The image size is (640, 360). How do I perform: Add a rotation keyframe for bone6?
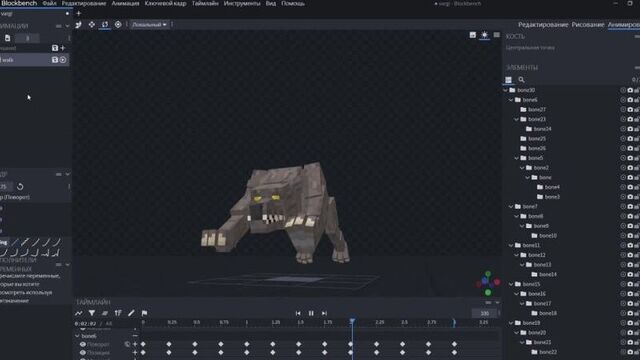[135, 344]
